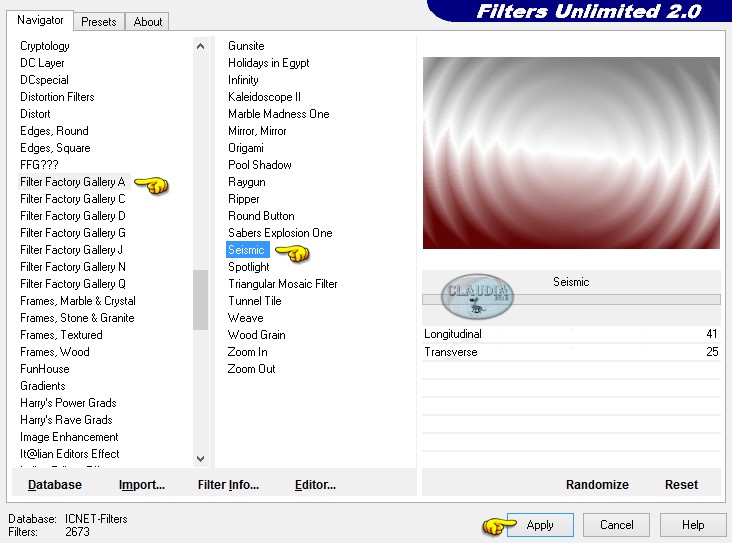This screenshot has width=732, height=543.
Task: Click Import... button
Action: point(142,485)
